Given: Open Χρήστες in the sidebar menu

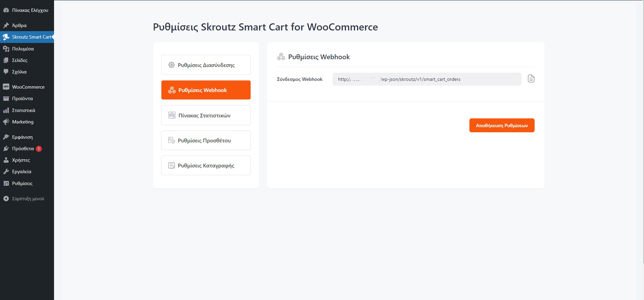Looking at the screenshot, I should click(x=21, y=160).
